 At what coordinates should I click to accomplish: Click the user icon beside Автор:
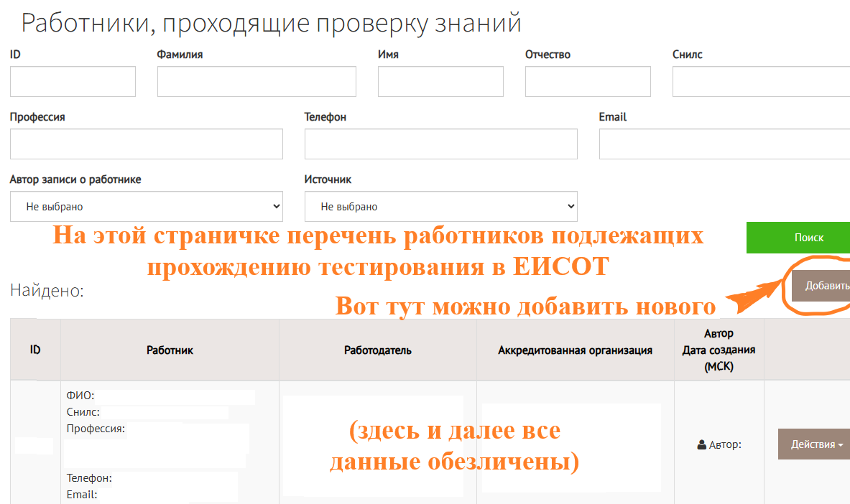coord(701,444)
